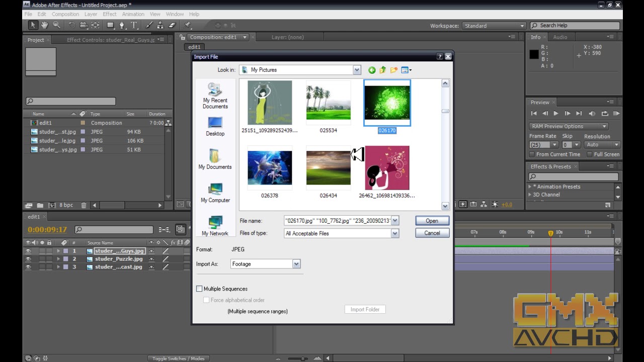Hide layer 3 studer_...cast.jpg eye toggle
Viewport: 644px width, 362px height.
point(28,267)
